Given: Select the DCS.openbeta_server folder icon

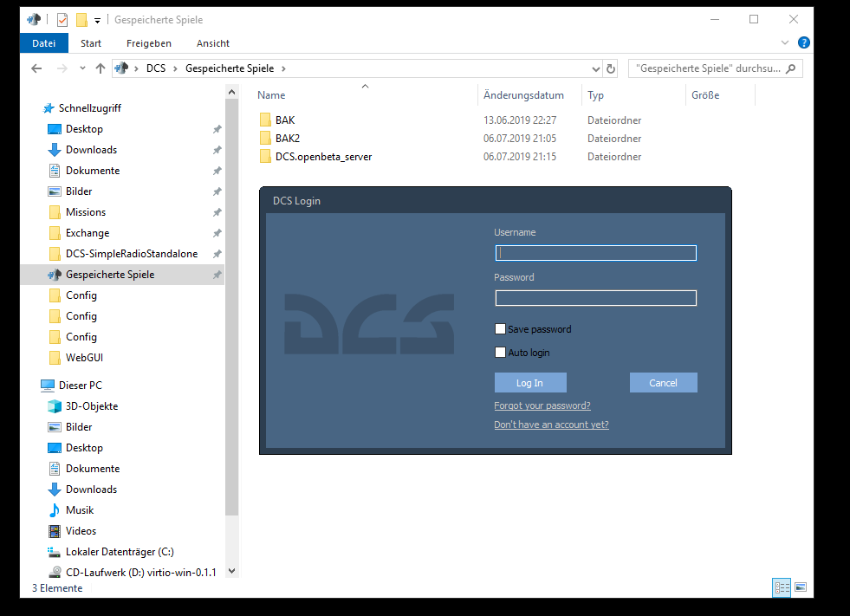Looking at the screenshot, I should pyautogui.click(x=265, y=157).
